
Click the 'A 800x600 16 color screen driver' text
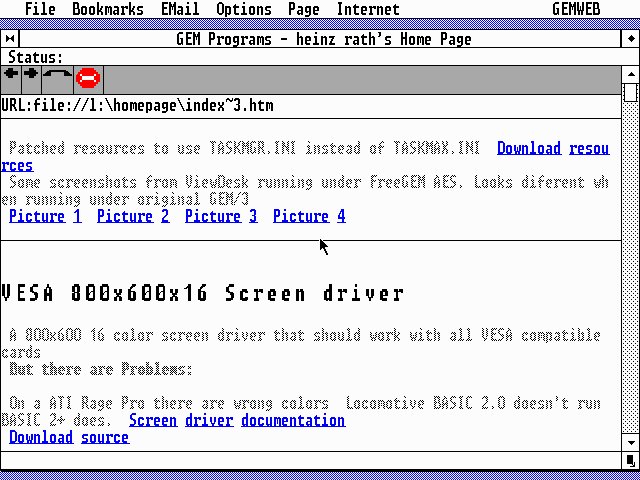(137, 336)
